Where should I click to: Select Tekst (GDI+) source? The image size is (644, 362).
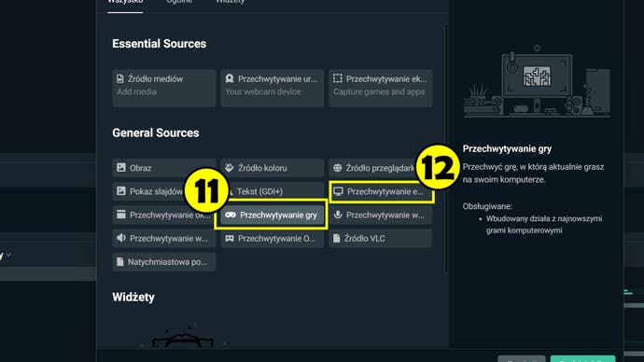(x=272, y=191)
